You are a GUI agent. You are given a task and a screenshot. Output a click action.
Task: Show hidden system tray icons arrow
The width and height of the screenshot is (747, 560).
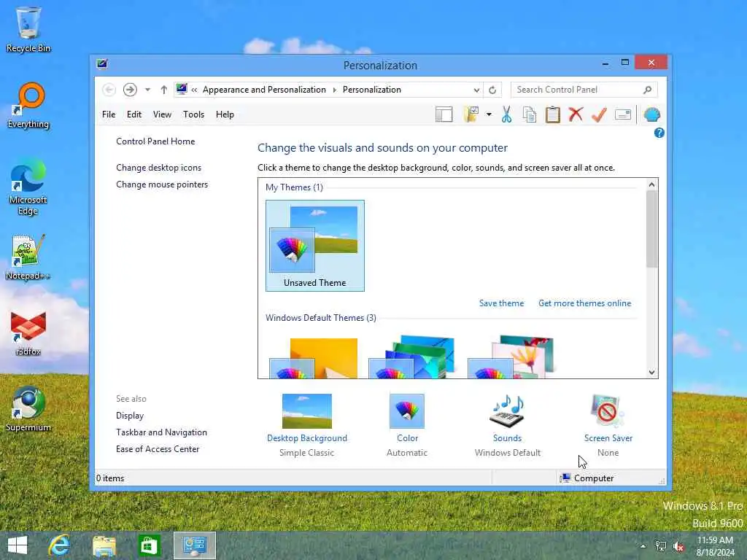[643, 546]
